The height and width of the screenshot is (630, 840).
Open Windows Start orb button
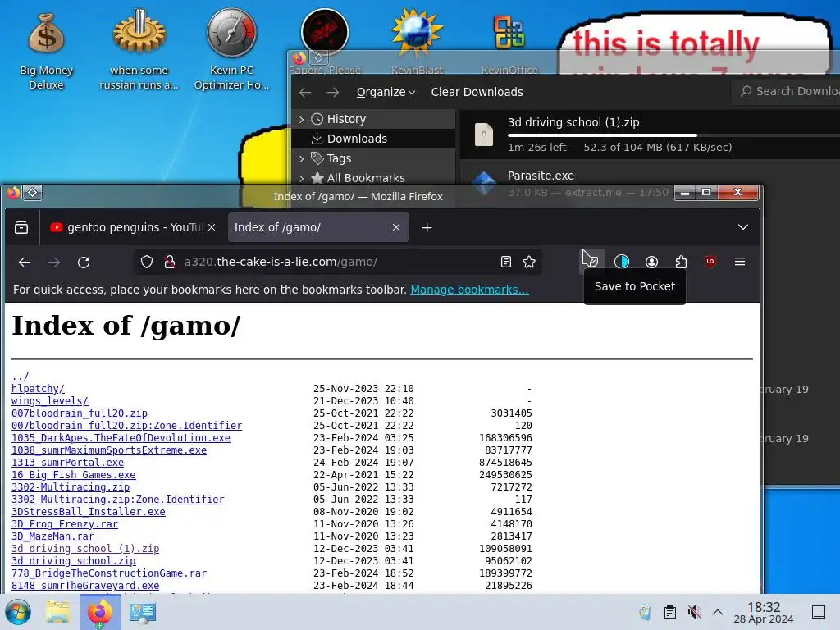[x=17, y=612]
